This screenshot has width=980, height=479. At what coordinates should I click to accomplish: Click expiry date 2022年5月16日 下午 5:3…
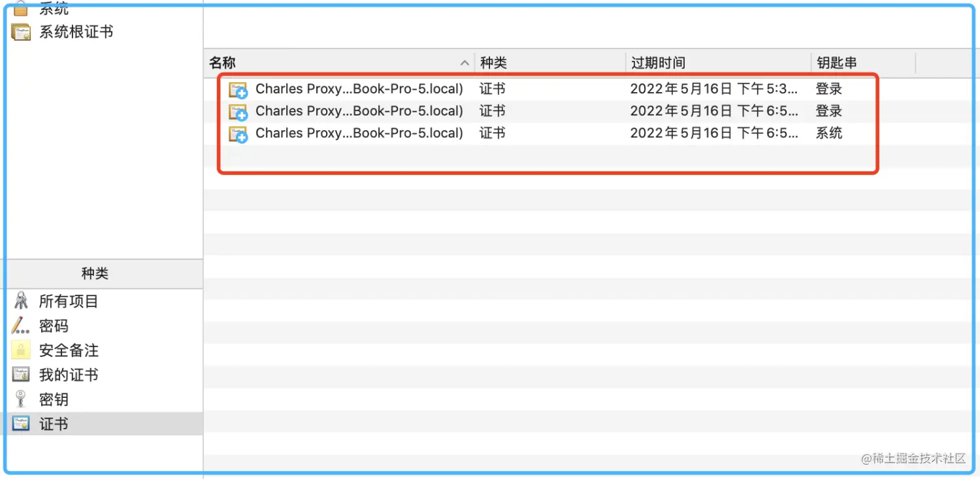click(714, 89)
